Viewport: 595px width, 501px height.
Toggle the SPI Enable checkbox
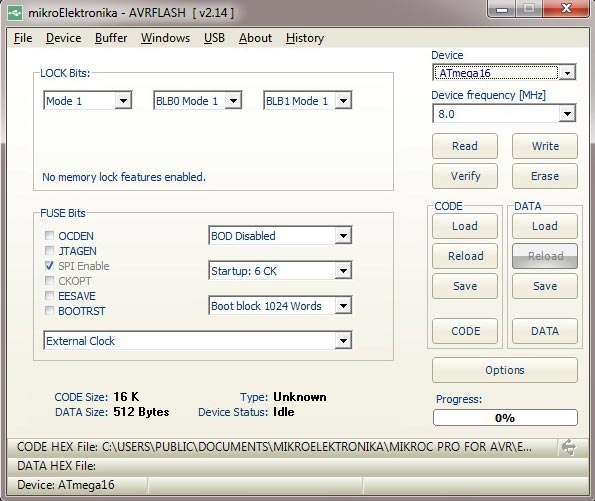coord(49,266)
